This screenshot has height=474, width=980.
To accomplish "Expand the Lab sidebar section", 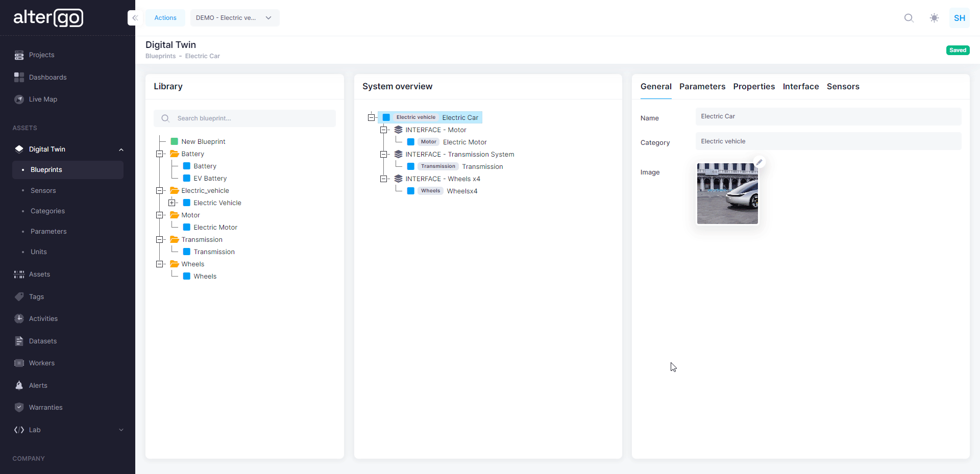I will (x=121, y=430).
